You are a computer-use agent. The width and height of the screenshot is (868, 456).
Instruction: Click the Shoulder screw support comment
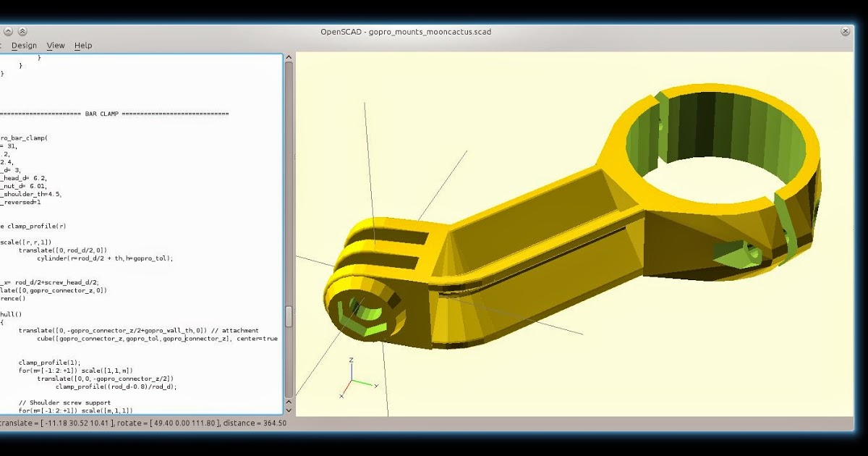pos(64,402)
